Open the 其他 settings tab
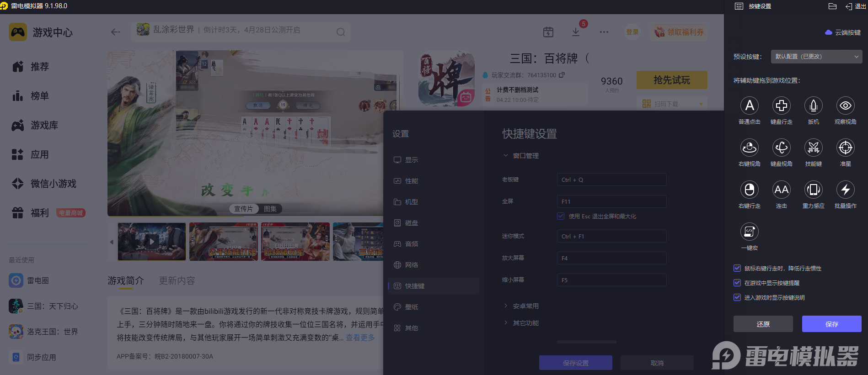Image resolution: width=868 pixels, height=375 pixels. 434,328
